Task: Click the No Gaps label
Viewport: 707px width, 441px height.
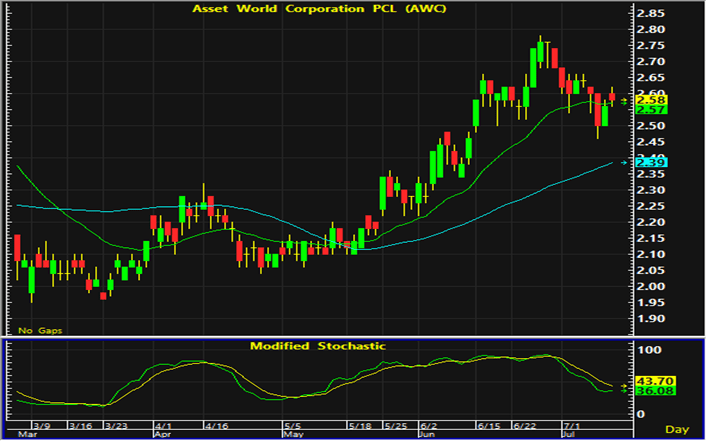Action: click(x=40, y=331)
